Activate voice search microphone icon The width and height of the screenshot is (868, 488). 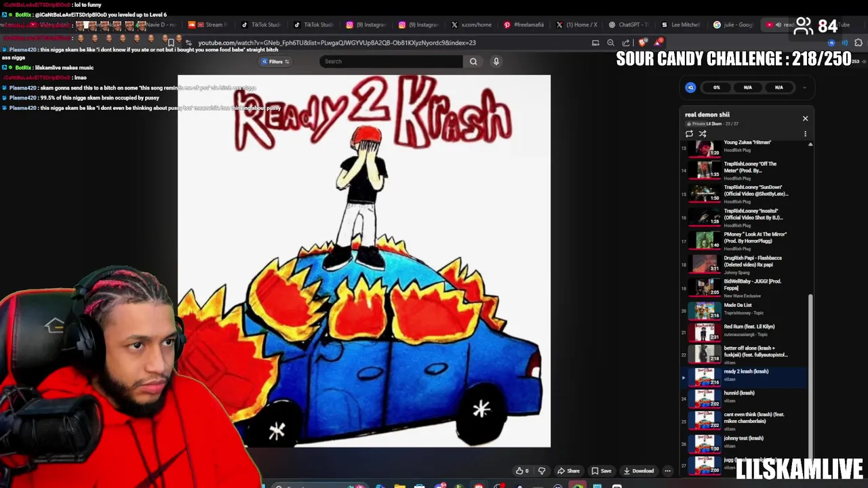(x=496, y=62)
